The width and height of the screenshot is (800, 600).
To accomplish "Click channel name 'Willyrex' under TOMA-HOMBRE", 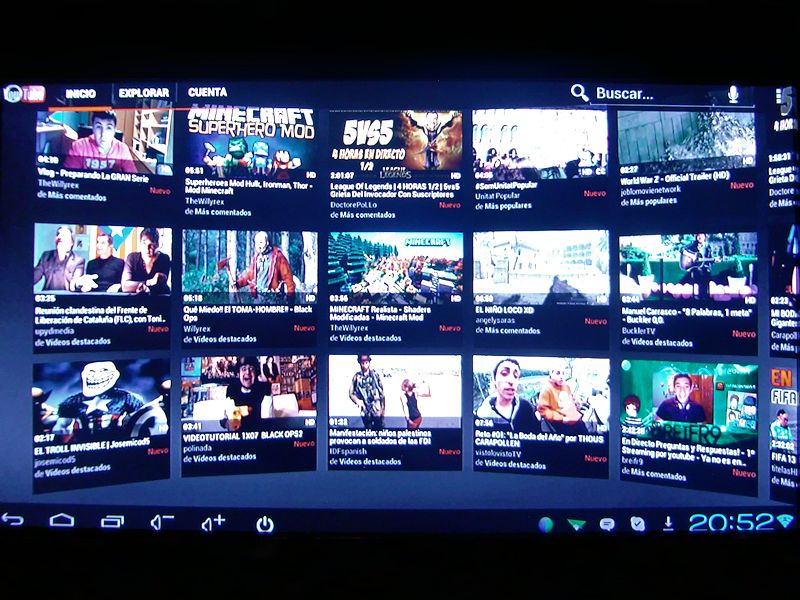I will point(197,329).
